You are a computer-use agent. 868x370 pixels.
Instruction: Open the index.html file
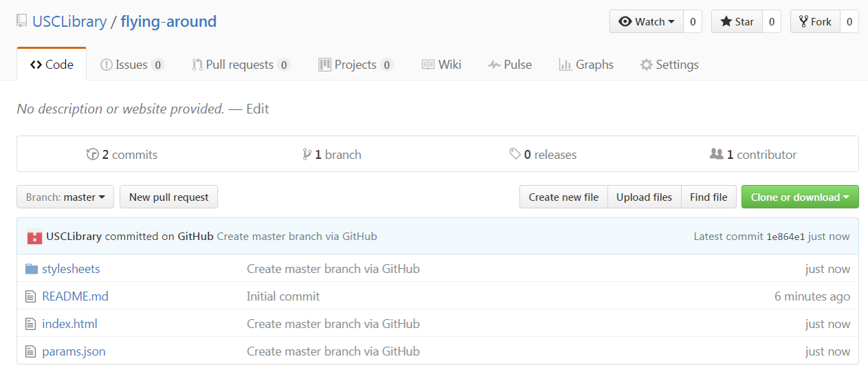(x=69, y=324)
